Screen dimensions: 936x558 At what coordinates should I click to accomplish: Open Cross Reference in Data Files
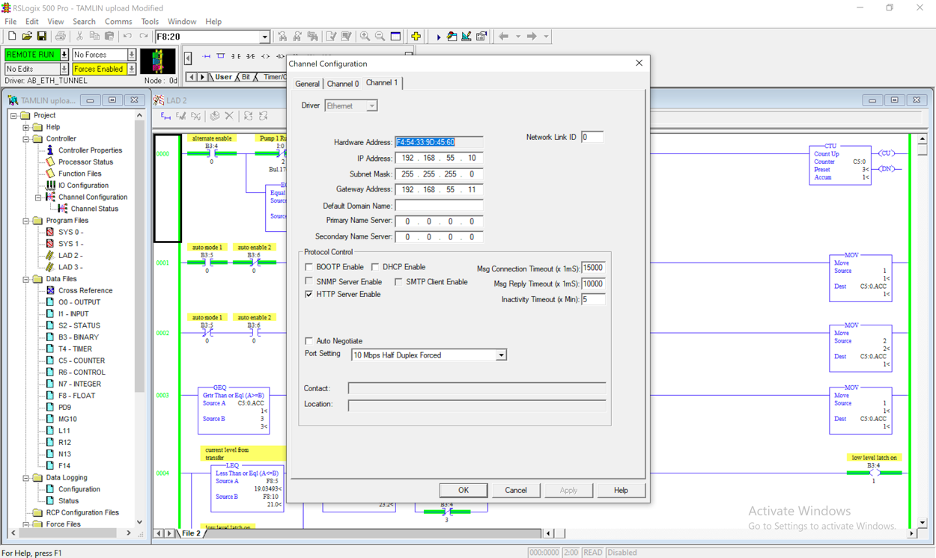point(85,290)
